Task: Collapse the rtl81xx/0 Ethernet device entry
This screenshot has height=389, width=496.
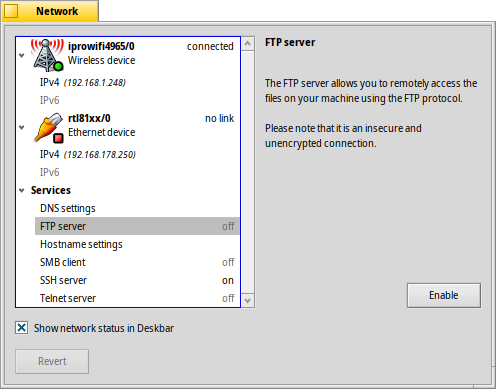Action: (x=22, y=128)
